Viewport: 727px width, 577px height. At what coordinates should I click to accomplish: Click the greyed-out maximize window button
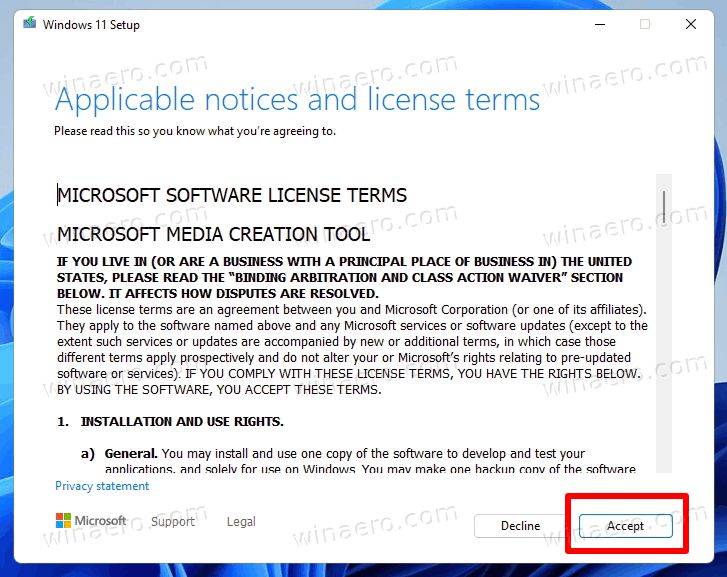[645, 24]
